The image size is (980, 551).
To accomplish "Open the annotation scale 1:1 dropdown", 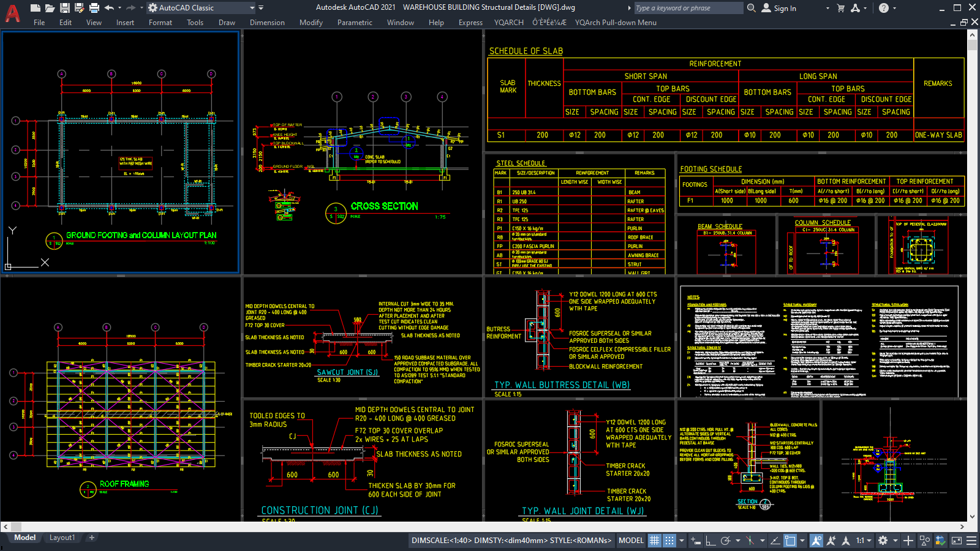I will (865, 541).
